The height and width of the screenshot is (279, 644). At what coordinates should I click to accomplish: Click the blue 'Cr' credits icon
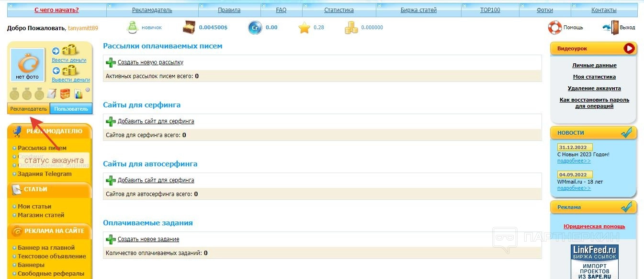tap(255, 28)
